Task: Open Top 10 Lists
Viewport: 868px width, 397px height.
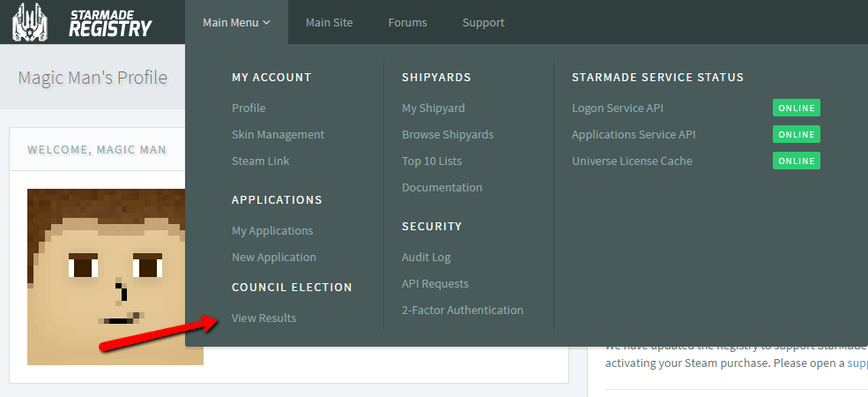Action: (432, 161)
